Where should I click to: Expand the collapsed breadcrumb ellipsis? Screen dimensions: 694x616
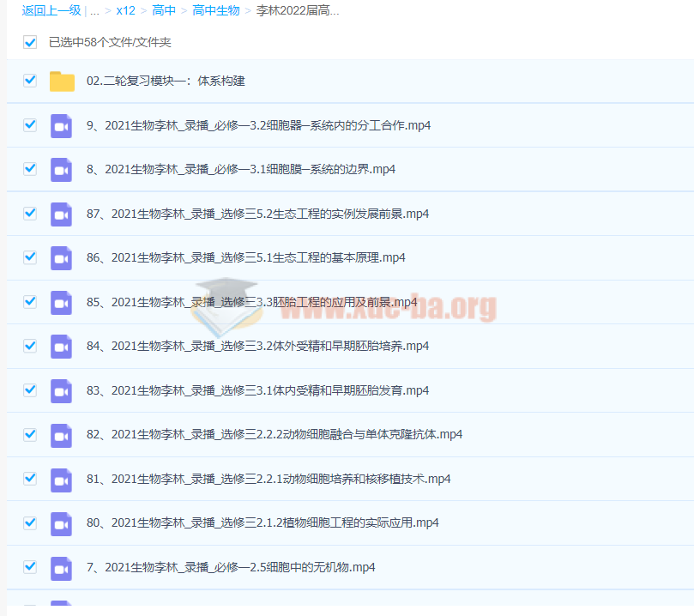(x=94, y=10)
